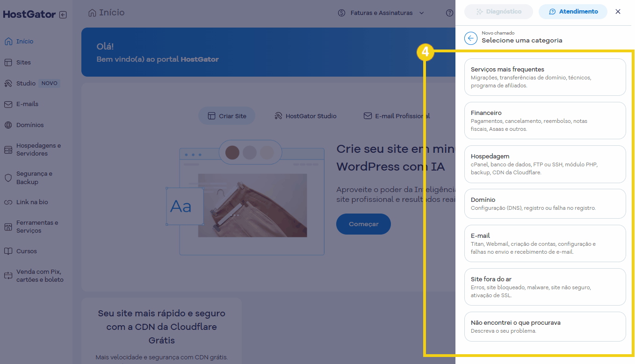This screenshot has height=364, width=635.
Task: Select the Criar Site tab
Action: pos(227,116)
